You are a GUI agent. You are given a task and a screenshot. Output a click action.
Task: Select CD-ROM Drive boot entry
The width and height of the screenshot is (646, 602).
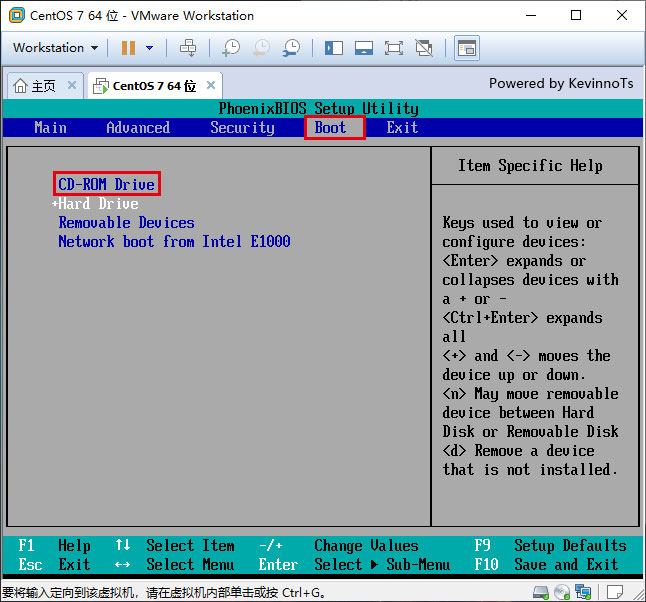[107, 184]
